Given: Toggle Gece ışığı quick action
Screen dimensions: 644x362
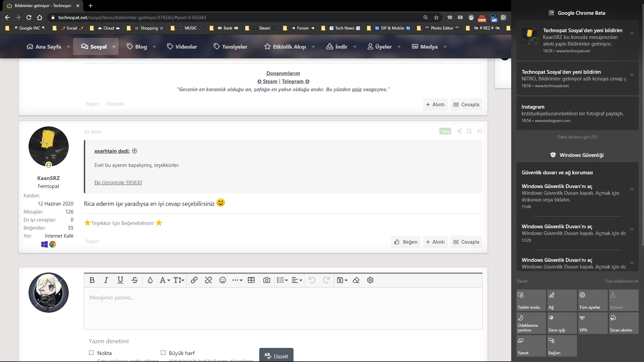Looking at the screenshot, I should 562,323.
